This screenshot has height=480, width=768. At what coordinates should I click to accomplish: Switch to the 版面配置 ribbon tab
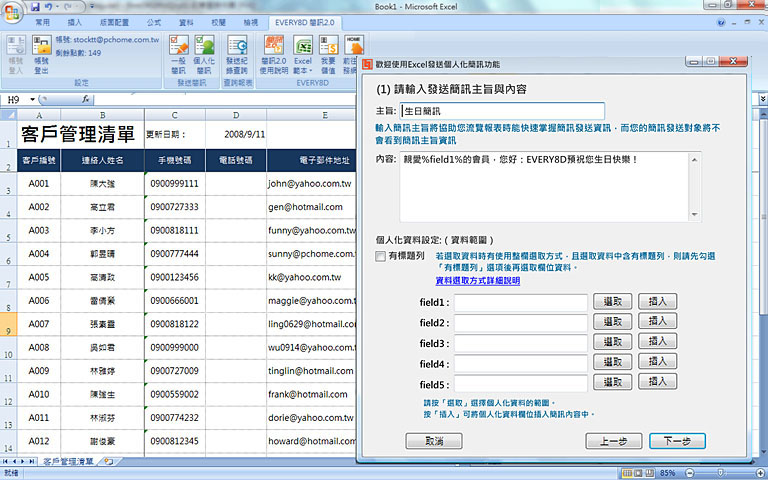pos(114,23)
